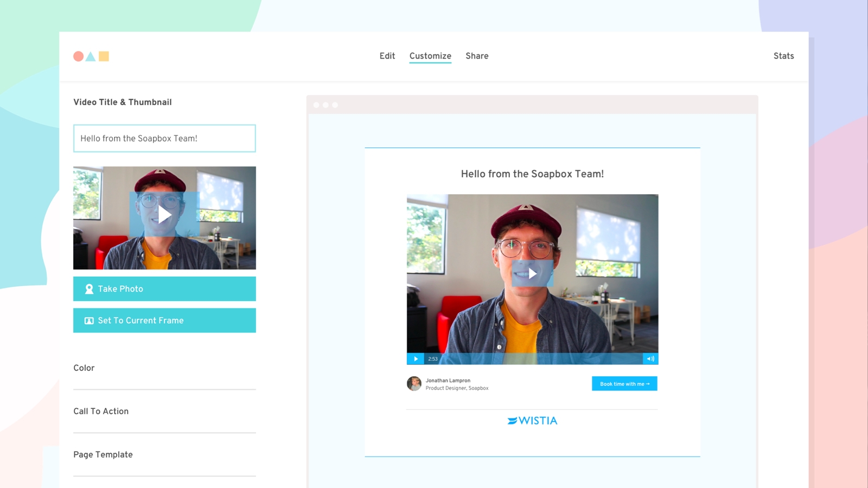The height and width of the screenshot is (488, 868).
Task: Click Jonathan Lampron's avatar
Action: [x=414, y=384]
